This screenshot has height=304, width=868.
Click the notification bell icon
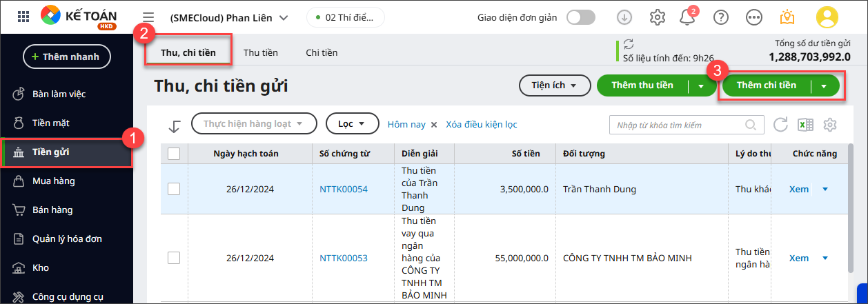click(x=687, y=17)
